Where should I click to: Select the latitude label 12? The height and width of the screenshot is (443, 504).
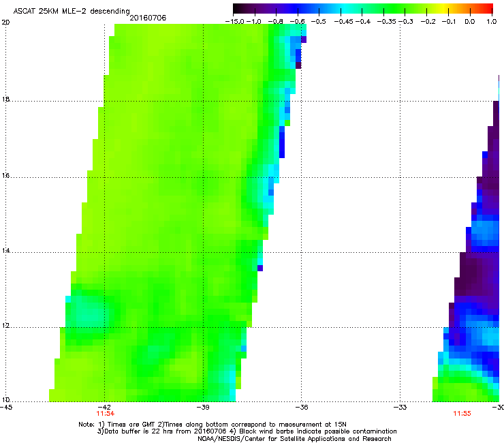click(5, 326)
